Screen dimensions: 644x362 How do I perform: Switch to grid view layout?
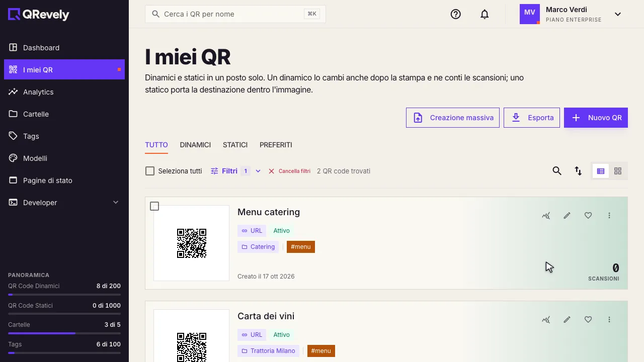tap(618, 171)
